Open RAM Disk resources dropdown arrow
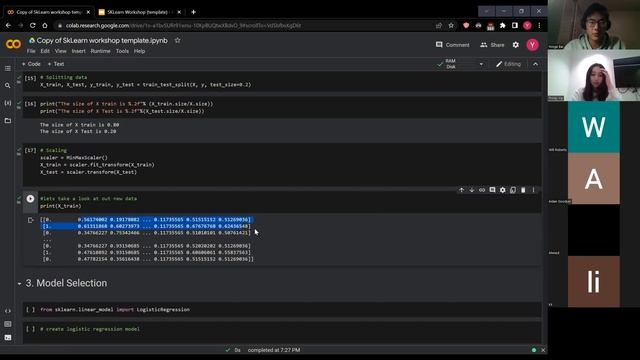 tap(481, 64)
